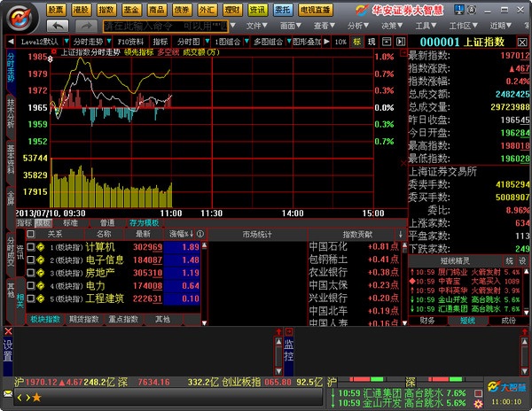Click the yellow star favorites icon

[x=36, y=398]
